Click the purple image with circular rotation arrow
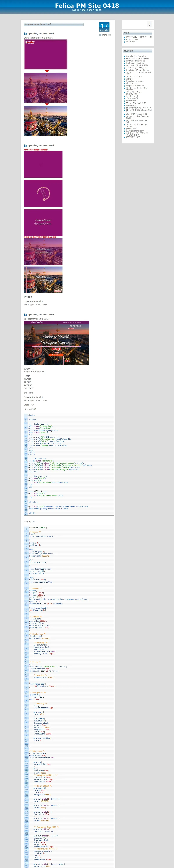174x868 pixels. [x=43, y=193]
